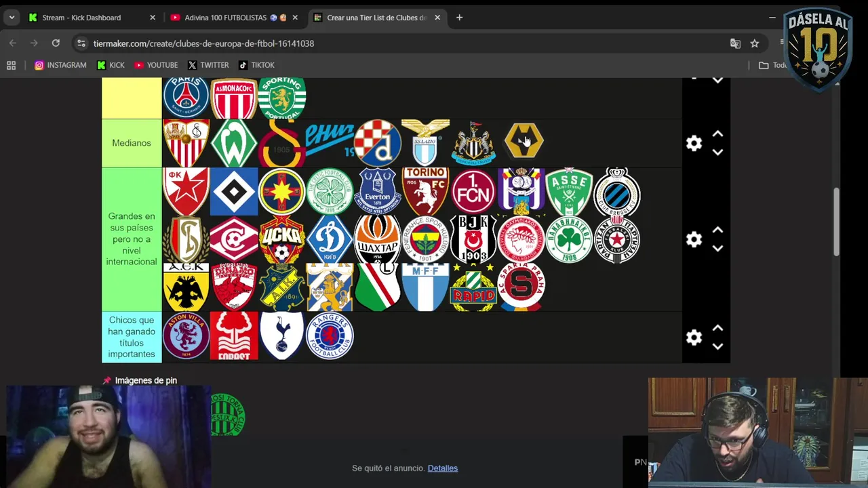The height and width of the screenshot is (488, 868).
Task: Select the Panathinaikos shamrock logo
Action: pyautogui.click(x=569, y=240)
